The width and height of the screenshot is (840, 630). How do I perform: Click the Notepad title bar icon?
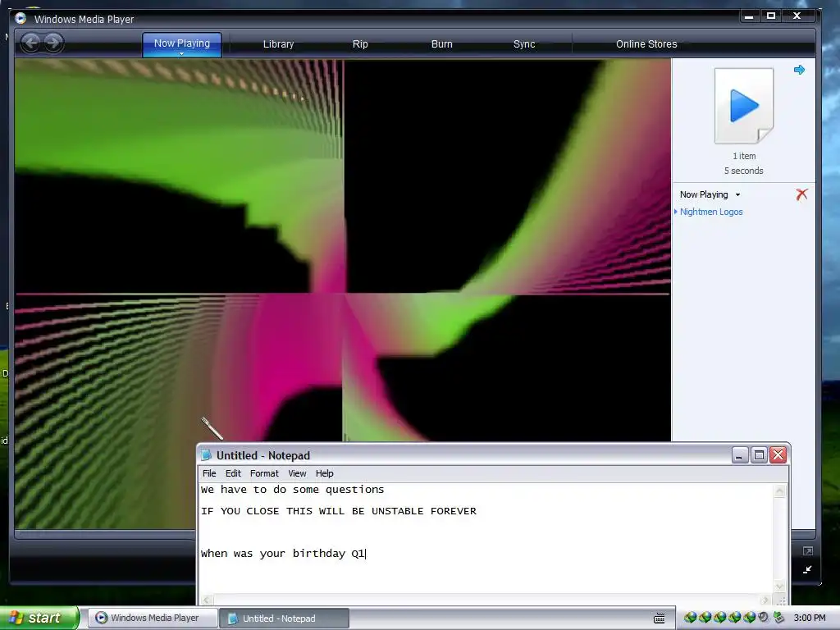[206, 454]
